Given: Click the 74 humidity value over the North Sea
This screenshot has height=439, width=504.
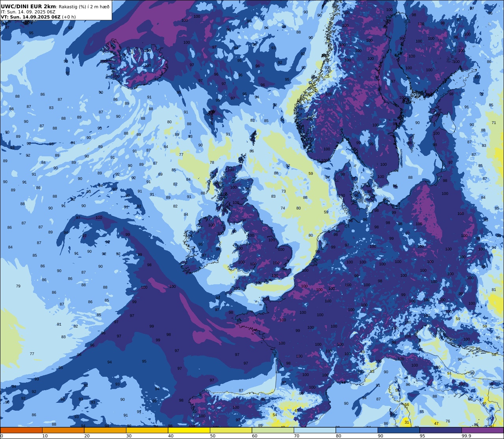Looking at the screenshot, I should (283, 208).
